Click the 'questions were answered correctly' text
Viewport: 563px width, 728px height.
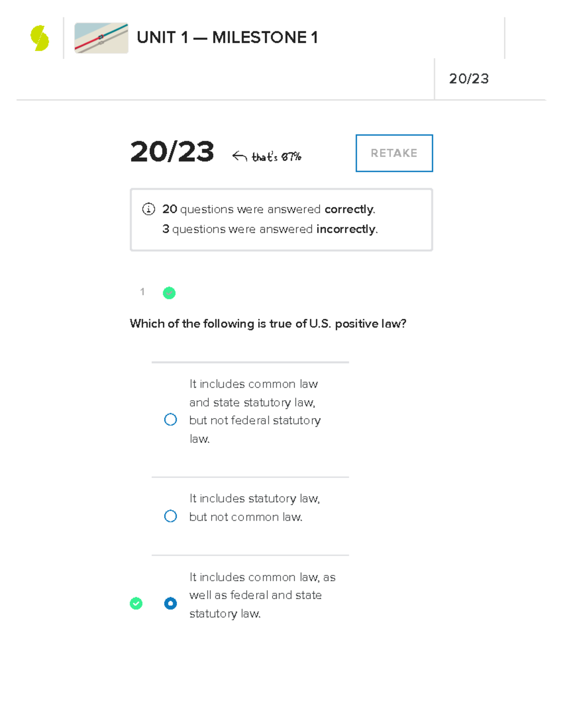point(269,209)
